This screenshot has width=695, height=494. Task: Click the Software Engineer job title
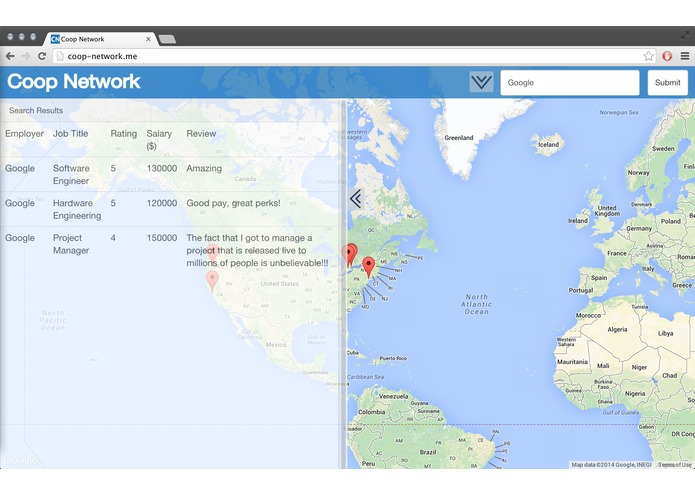[x=71, y=175]
